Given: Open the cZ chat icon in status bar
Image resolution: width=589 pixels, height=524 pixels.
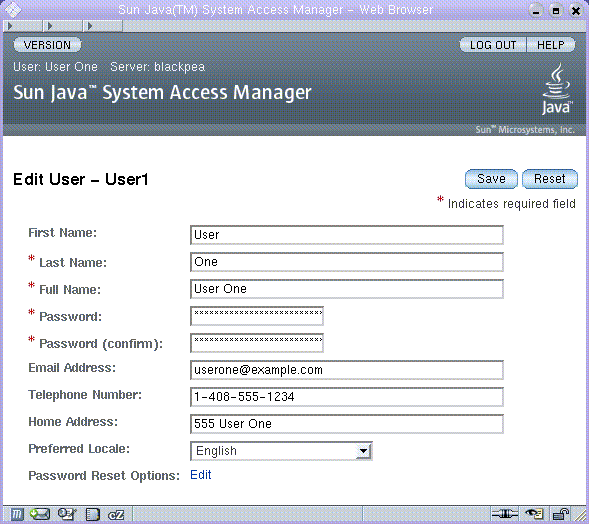Looking at the screenshot, I should [x=116, y=515].
